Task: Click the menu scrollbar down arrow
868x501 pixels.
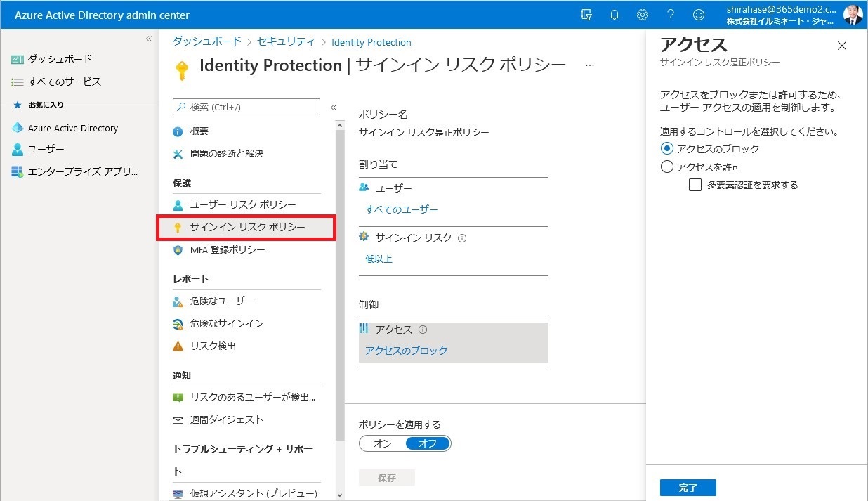Action: coord(341,495)
